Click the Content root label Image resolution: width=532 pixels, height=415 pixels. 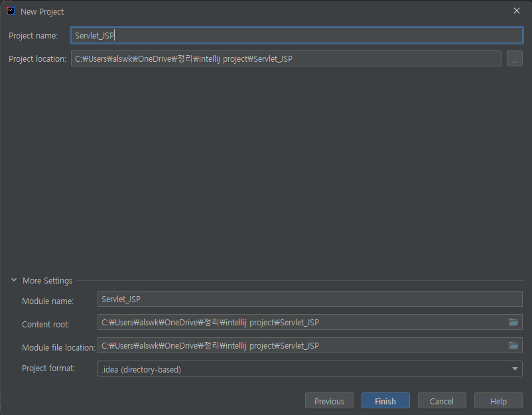[x=46, y=324]
